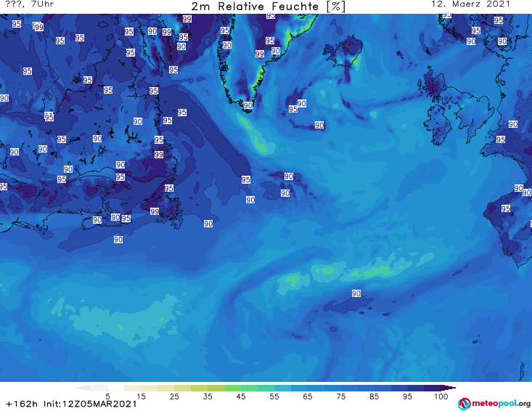The image size is (532, 411).
Task: Click legend value '15'
Action: pyautogui.click(x=141, y=396)
